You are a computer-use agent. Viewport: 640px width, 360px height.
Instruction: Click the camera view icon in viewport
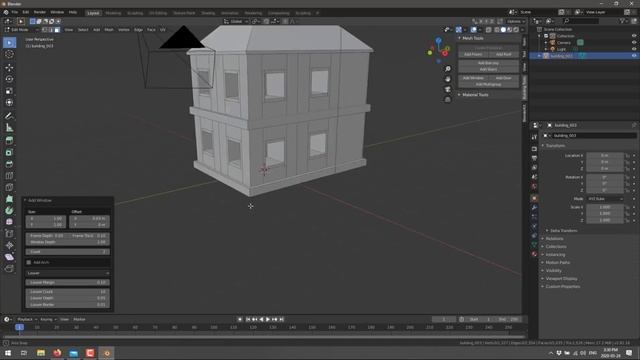[x=448, y=89]
